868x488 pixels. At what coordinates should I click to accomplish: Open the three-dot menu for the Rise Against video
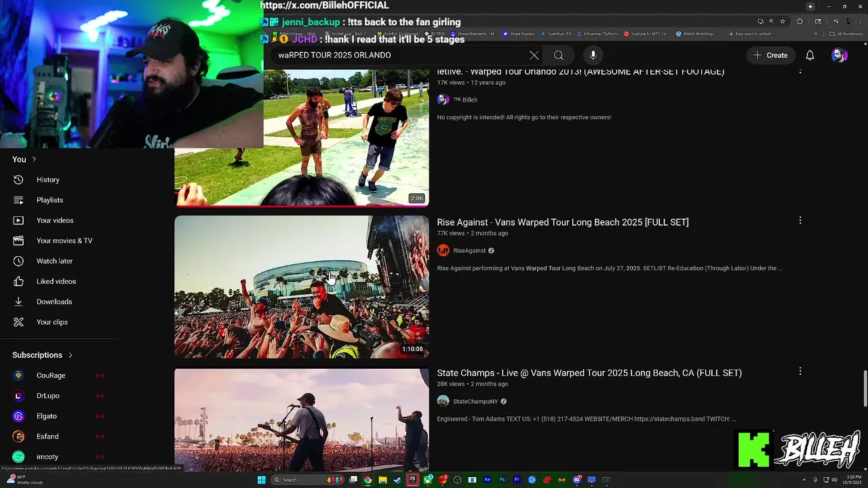[800, 221]
